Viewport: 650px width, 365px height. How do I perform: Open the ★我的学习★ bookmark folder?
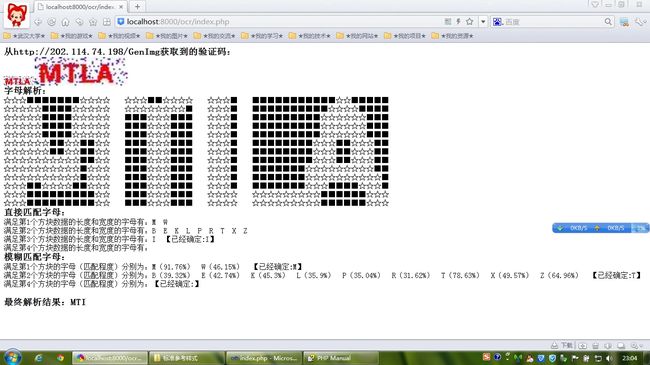click(x=262, y=36)
